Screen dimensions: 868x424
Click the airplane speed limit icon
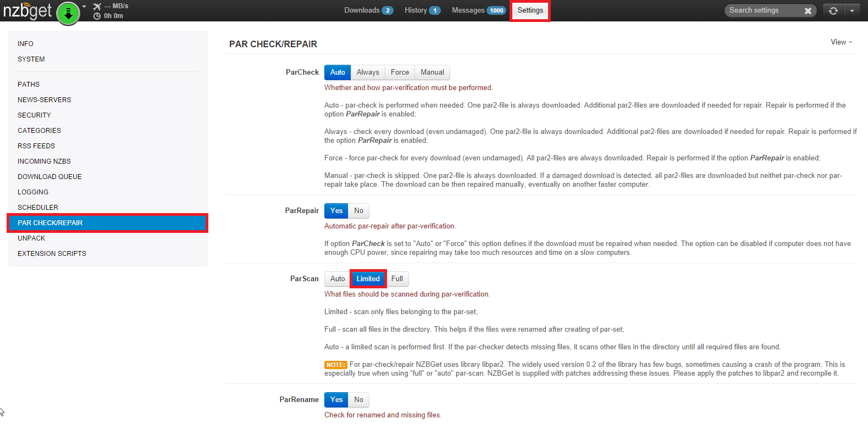click(x=97, y=6)
